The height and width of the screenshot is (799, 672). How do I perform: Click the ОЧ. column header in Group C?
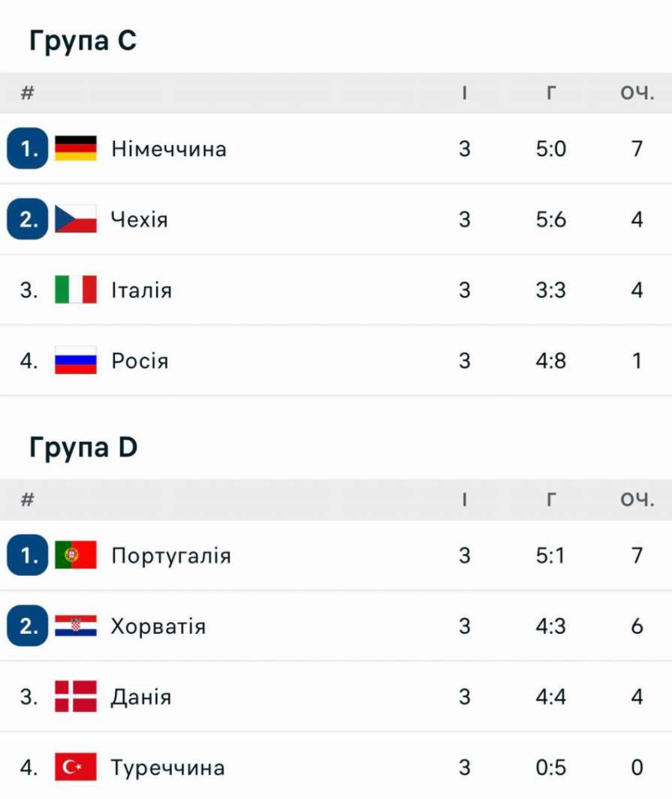pos(637,93)
